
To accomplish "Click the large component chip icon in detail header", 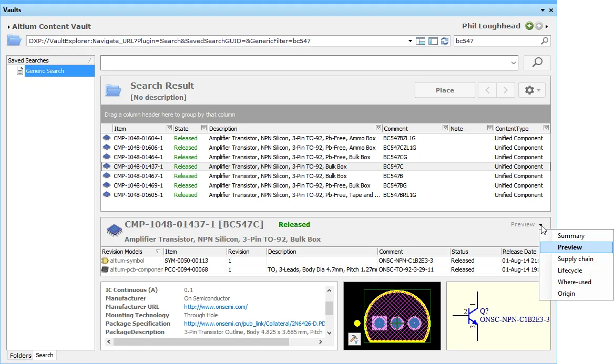I will coord(115,230).
